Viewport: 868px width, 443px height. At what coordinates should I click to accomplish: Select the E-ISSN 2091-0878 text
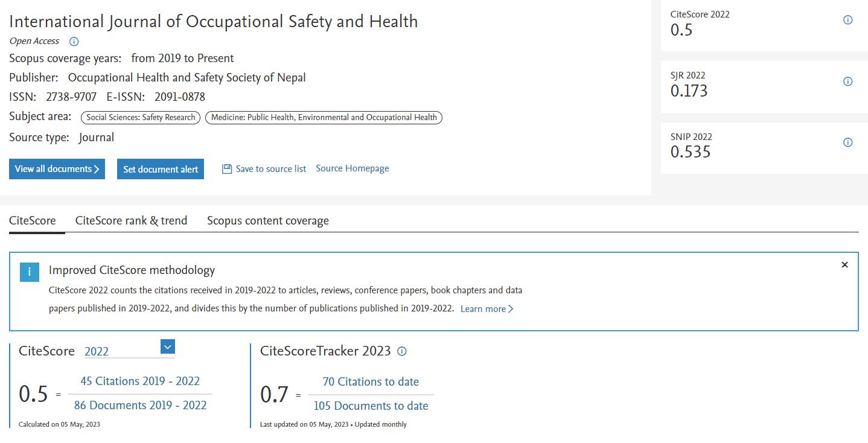pyautogui.click(x=180, y=97)
